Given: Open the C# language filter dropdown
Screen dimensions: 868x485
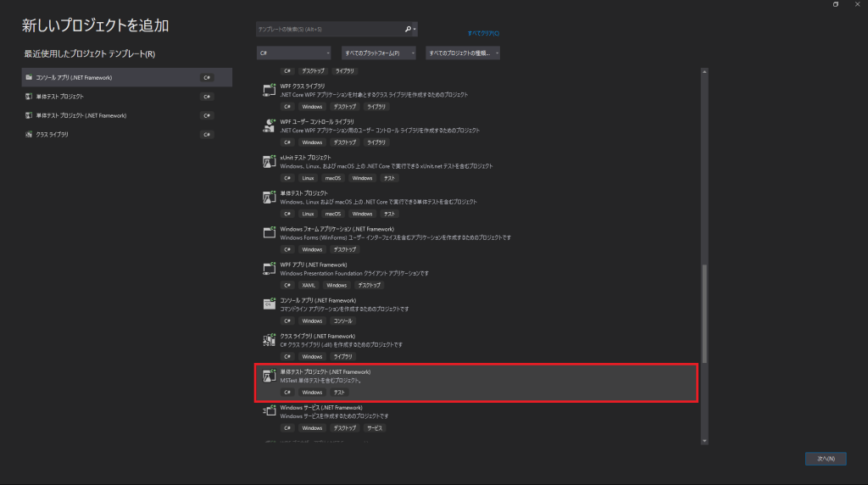Looking at the screenshot, I should click(293, 53).
